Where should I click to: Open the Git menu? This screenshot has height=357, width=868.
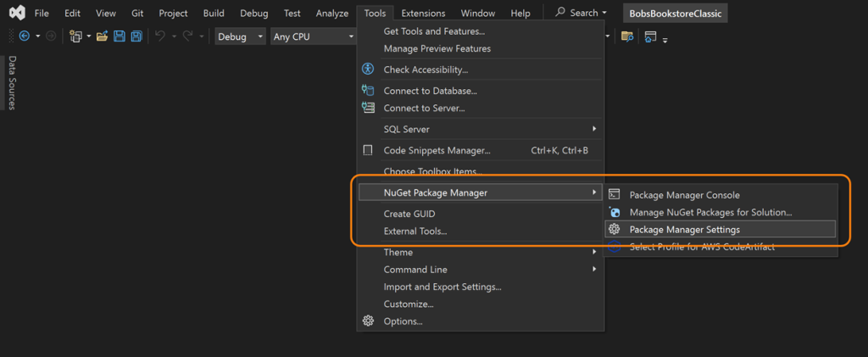tap(138, 13)
